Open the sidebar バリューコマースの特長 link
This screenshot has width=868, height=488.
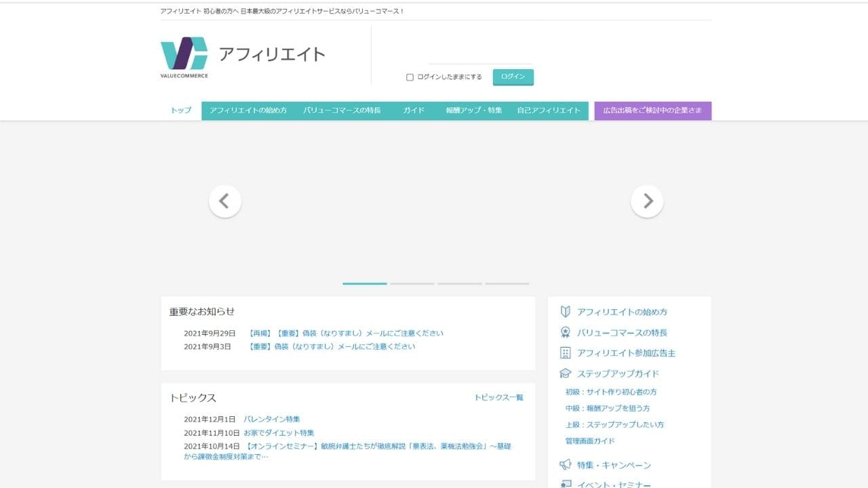pyautogui.click(x=622, y=332)
